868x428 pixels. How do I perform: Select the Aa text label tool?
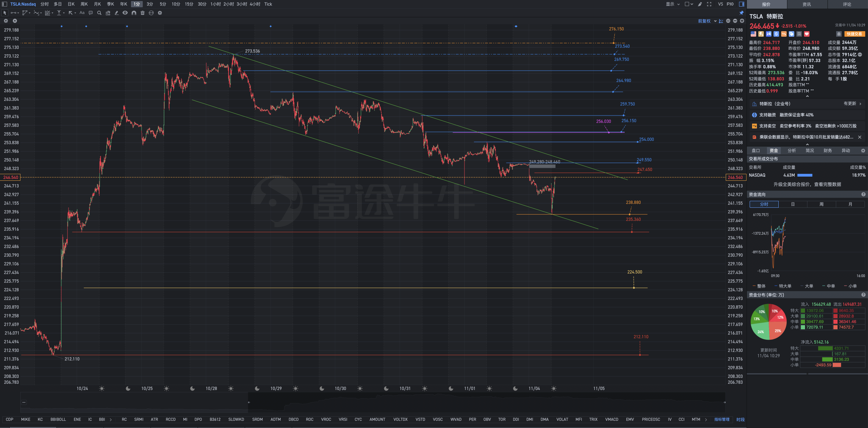(x=82, y=13)
